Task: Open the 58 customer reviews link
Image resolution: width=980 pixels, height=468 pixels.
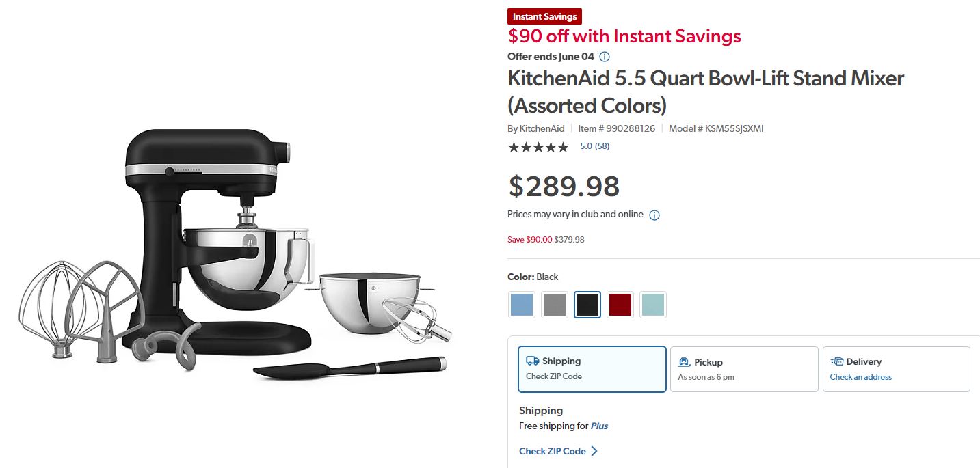Action: coord(595,146)
